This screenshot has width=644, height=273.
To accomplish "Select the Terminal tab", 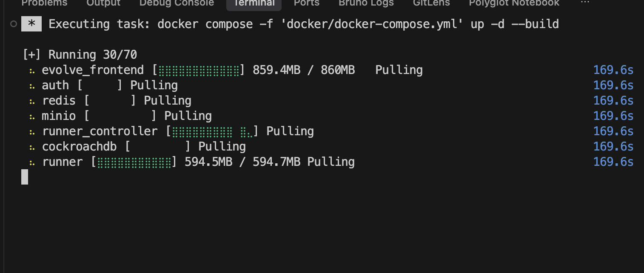I will point(254,3).
